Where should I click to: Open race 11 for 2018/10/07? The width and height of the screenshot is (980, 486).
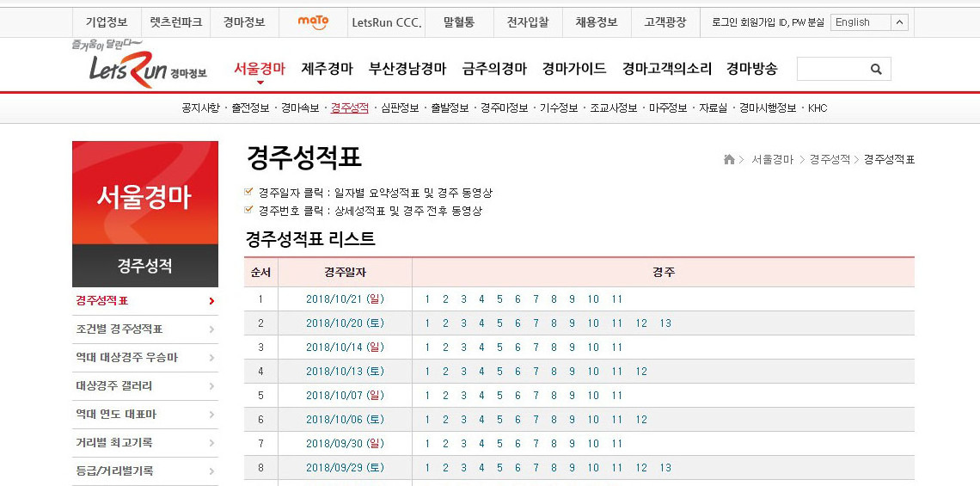[617, 396]
